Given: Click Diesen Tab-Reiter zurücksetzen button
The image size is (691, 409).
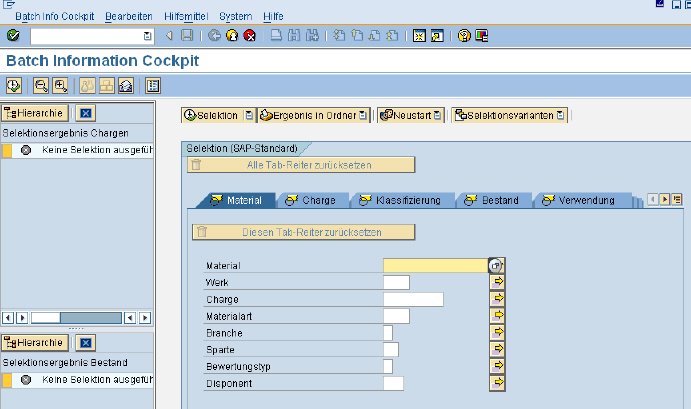Looking at the screenshot, I should (304, 232).
